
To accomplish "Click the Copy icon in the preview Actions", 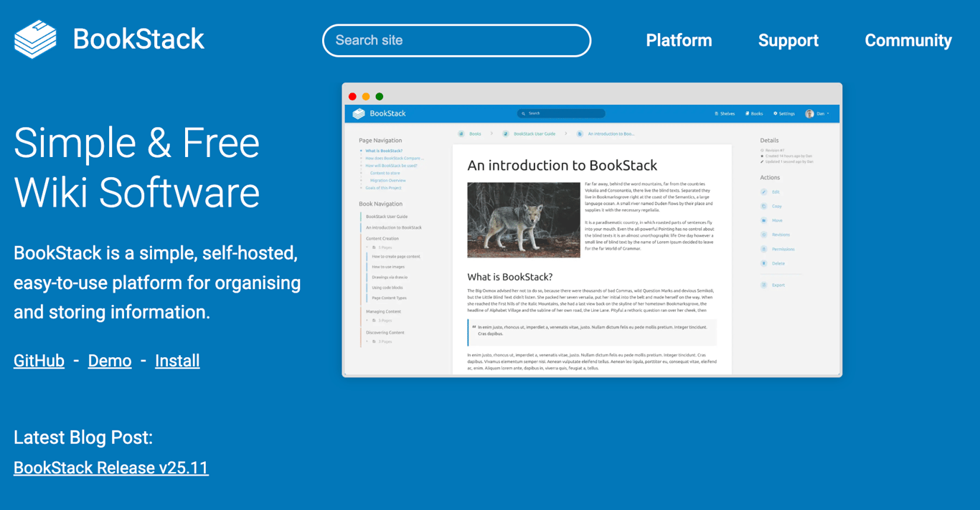I will tap(764, 207).
